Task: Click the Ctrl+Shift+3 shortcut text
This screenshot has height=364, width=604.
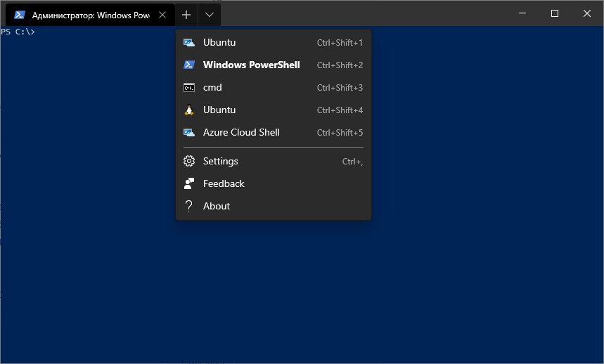Action: pos(340,88)
